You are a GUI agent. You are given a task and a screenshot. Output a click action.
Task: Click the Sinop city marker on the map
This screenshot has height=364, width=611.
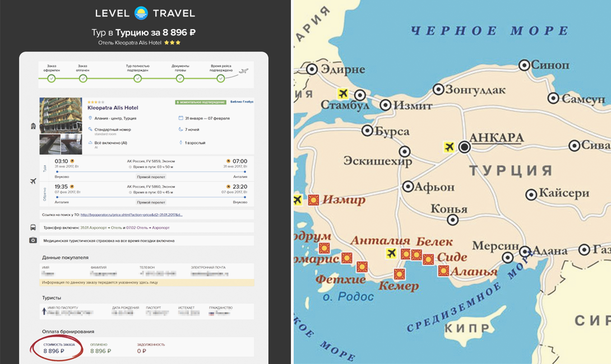pos(524,65)
